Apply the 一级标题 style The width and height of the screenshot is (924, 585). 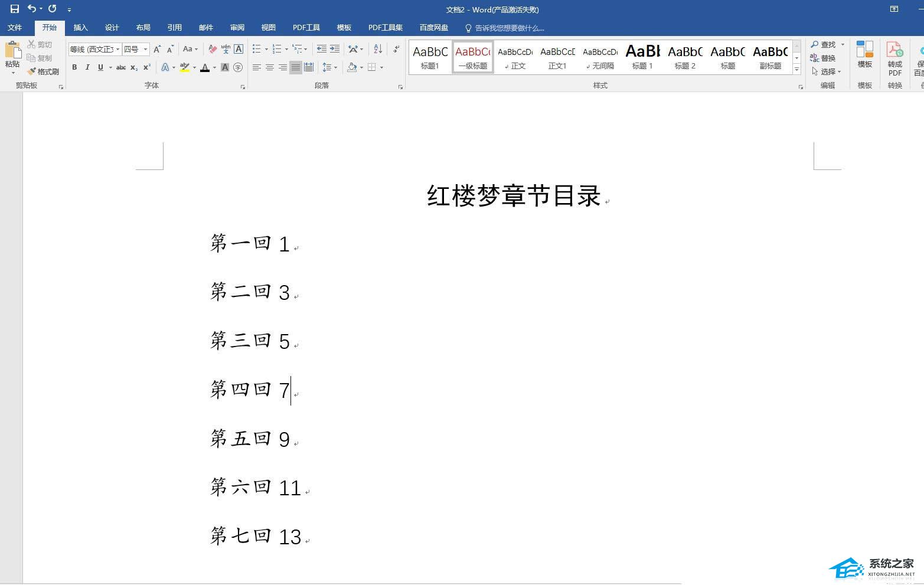click(x=473, y=57)
